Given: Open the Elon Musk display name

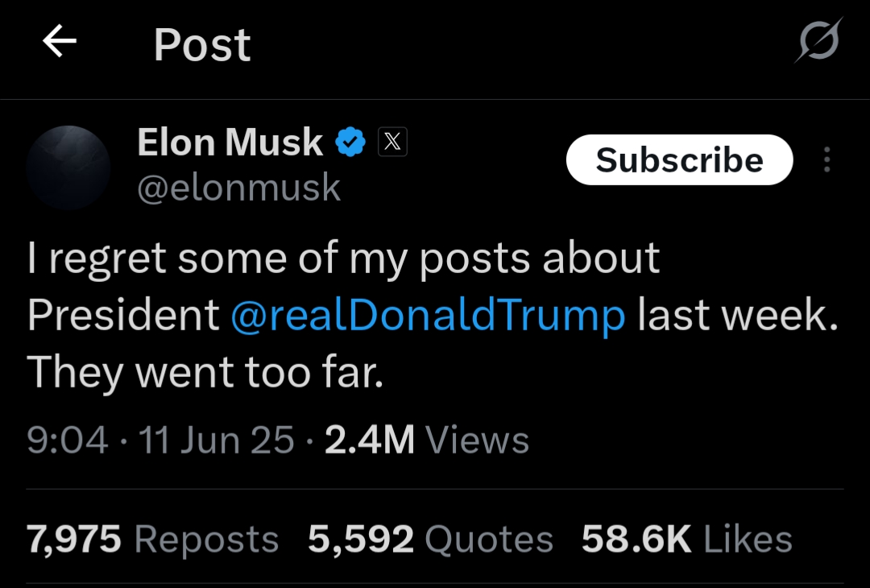Looking at the screenshot, I should [x=230, y=143].
